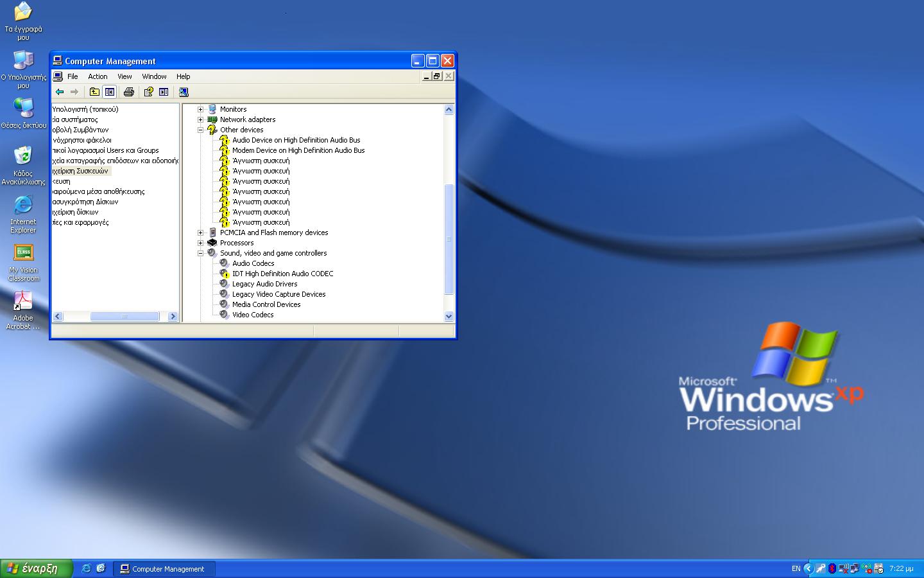Open the Help menu
Screen dimensions: 924x578
[183, 76]
